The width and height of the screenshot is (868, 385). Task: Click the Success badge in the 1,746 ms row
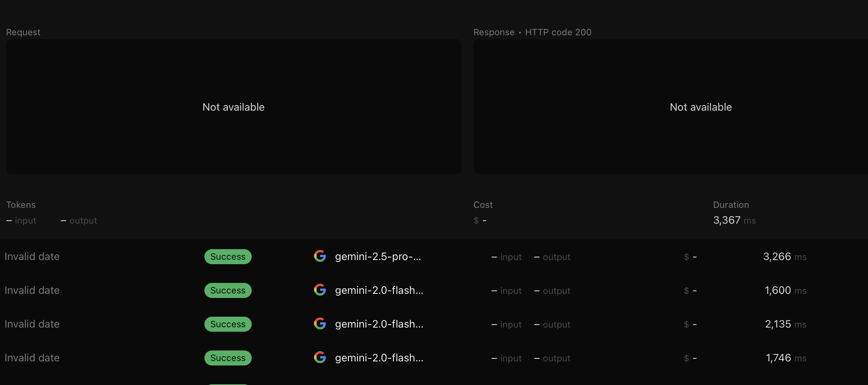pos(228,358)
